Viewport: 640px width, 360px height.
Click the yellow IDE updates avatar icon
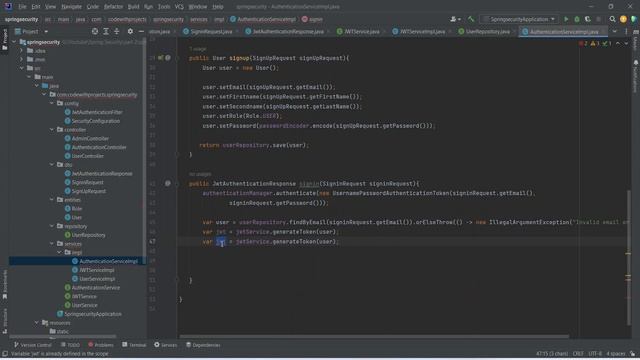click(623, 19)
